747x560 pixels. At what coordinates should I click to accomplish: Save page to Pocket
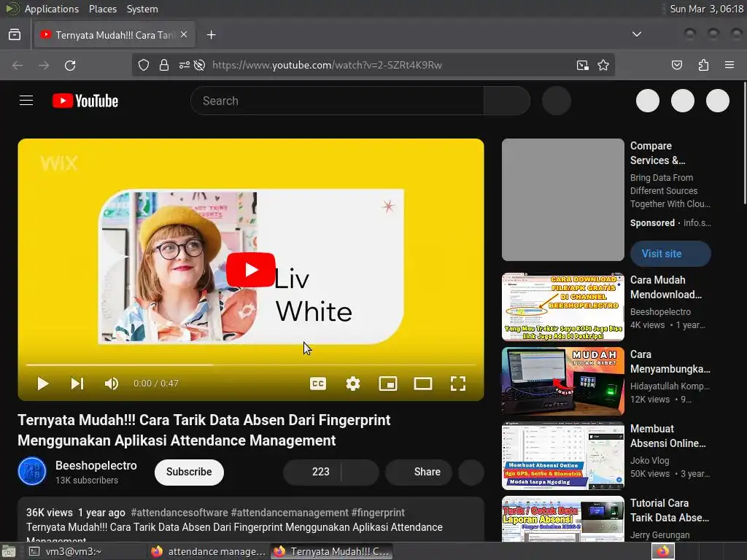pos(677,65)
